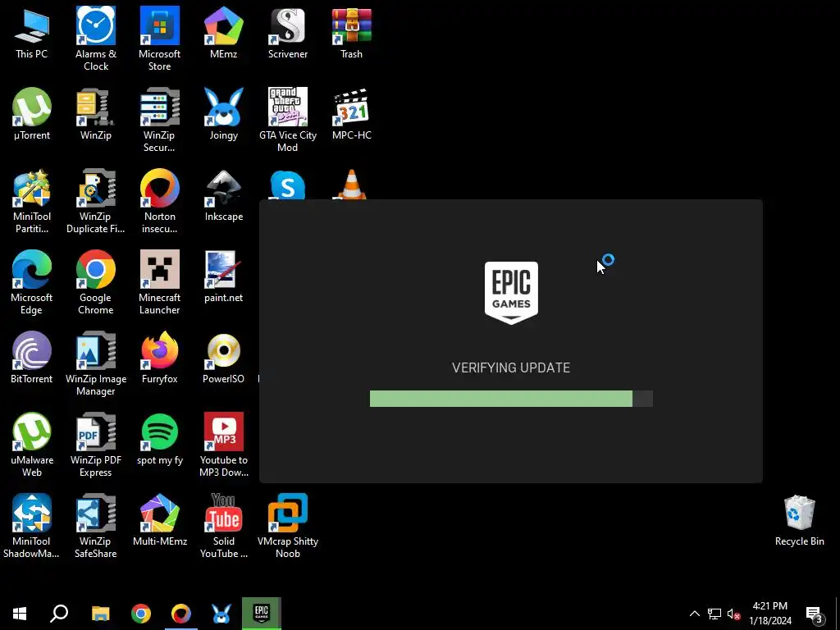Open Microsoft Edge desktop shortcut
The width and height of the screenshot is (840, 630).
pos(32,282)
